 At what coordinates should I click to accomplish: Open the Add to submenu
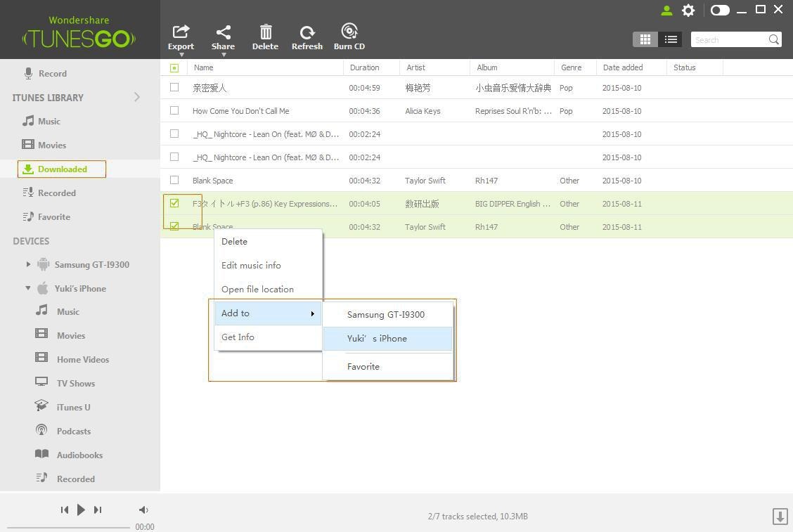coord(268,313)
